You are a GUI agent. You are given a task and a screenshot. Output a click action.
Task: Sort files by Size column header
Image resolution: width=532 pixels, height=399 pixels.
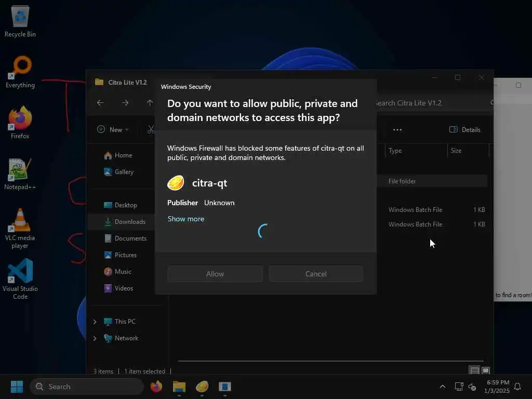tap(468, 151)
